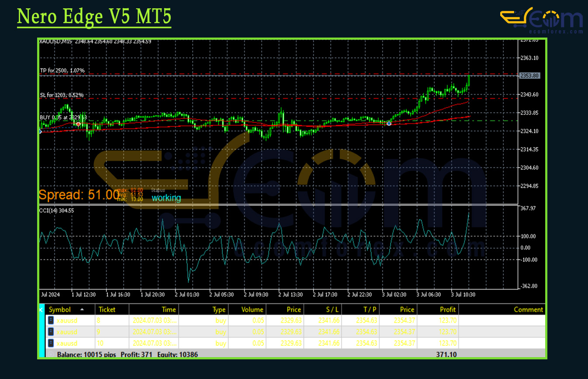Click the blue entry marker near 3 Jul 02:30
Screen dimensions: 588x379
389,124
